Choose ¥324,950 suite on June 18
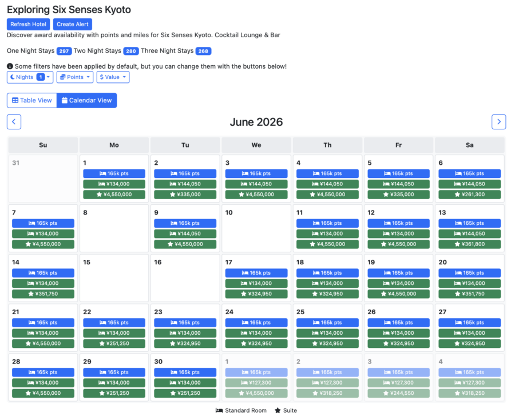Screen dimensions: 515x420 point(327,294)
